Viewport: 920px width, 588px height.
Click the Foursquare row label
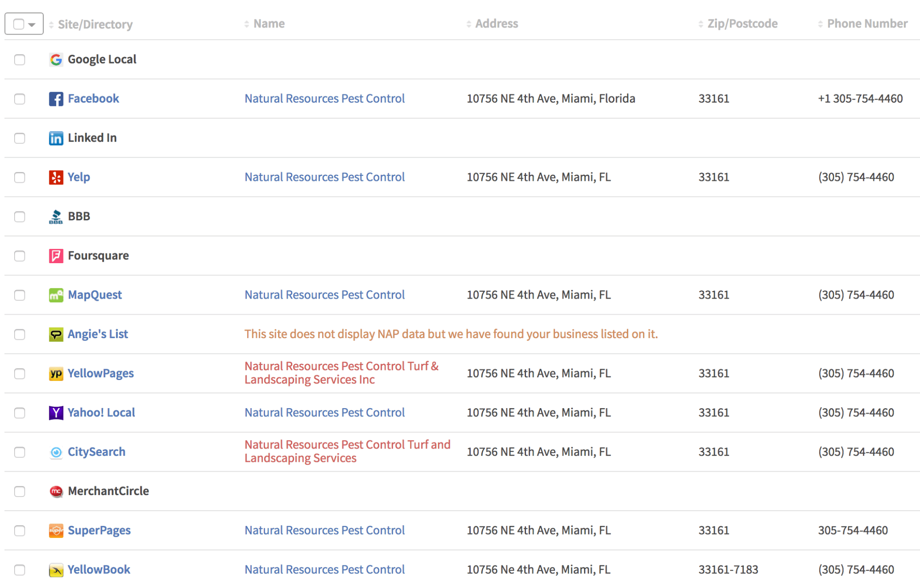98,256
